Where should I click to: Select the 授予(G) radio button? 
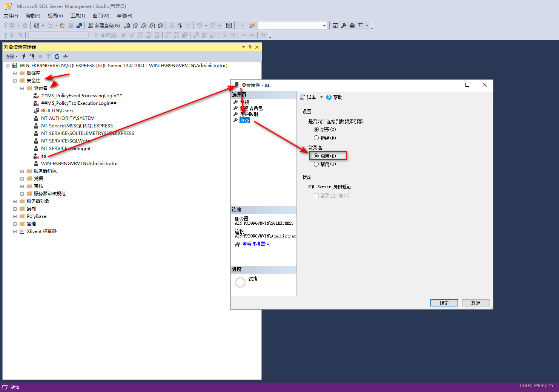(x=316, y=129)
